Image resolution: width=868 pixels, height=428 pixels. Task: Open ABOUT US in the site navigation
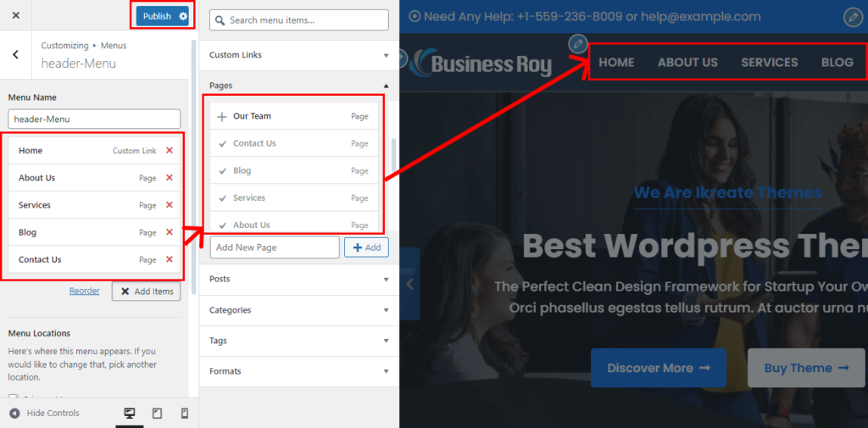pyautogui.click(x=687, y=62)
